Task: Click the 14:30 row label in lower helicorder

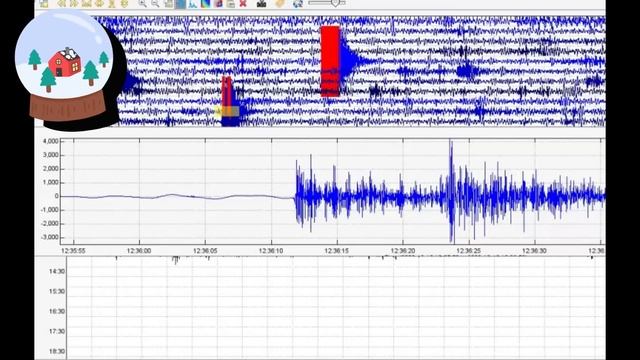Action: (57, 271)
